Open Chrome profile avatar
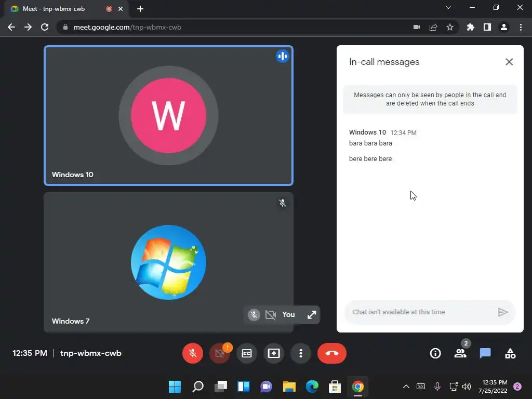This screenshot has height=399, width=532. 504,27
